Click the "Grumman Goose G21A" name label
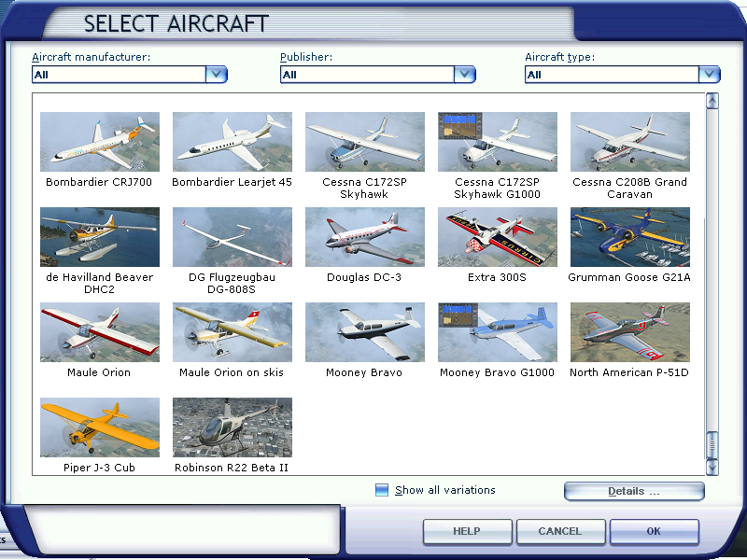The height and width of the screenshot is (560, 747). click(x=629, y=277)
